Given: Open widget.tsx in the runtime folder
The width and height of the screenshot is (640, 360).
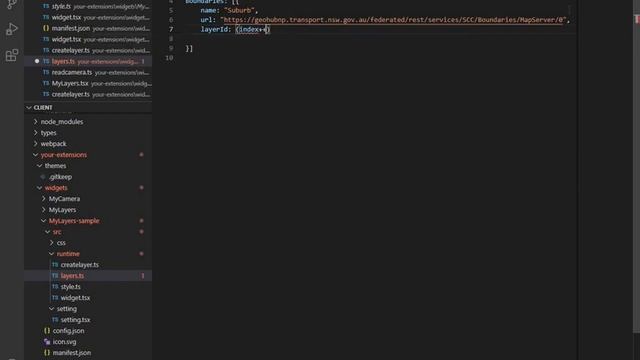Looking at the screenshot, I should tap(88, 298).
